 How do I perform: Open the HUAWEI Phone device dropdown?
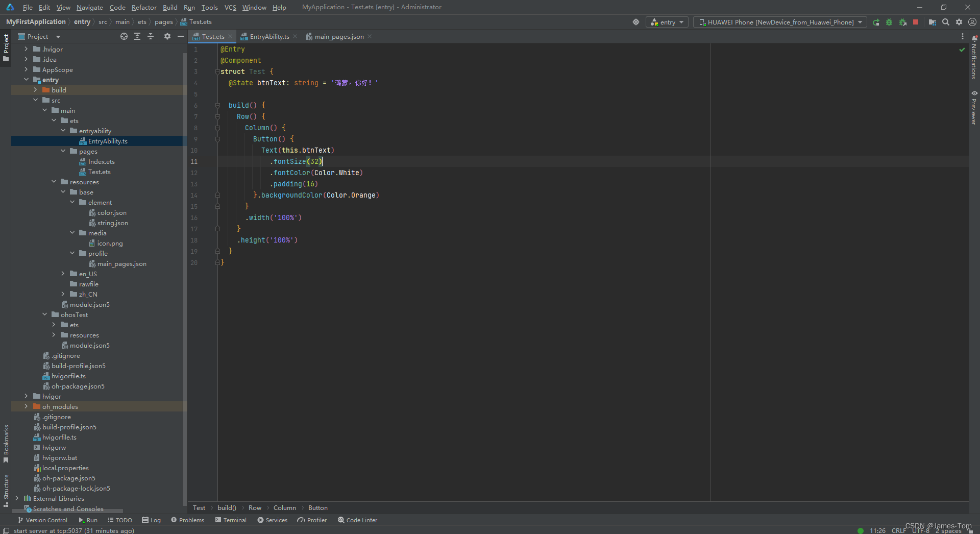tap(780, 22)
